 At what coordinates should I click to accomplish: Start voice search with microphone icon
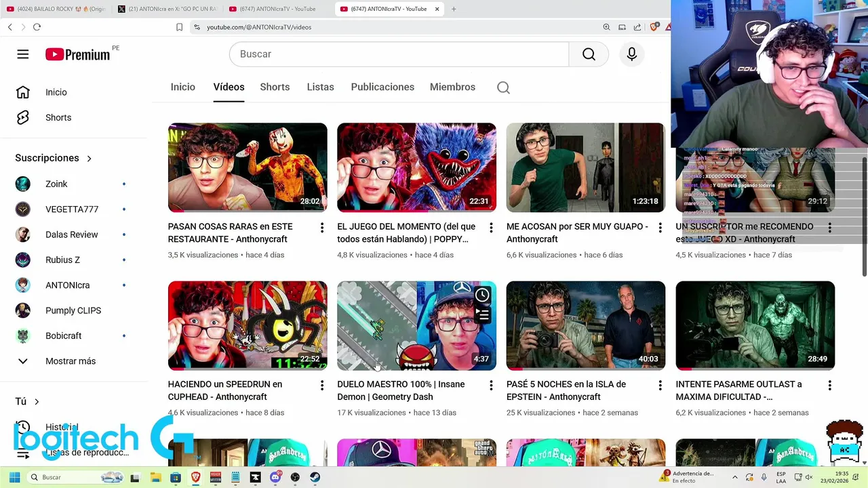(x=632, y=54)
